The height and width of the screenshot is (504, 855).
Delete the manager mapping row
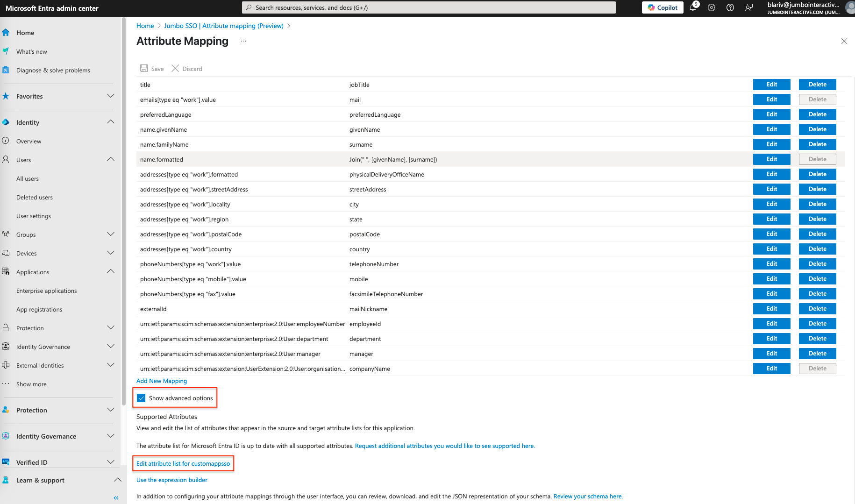(817, 354)
